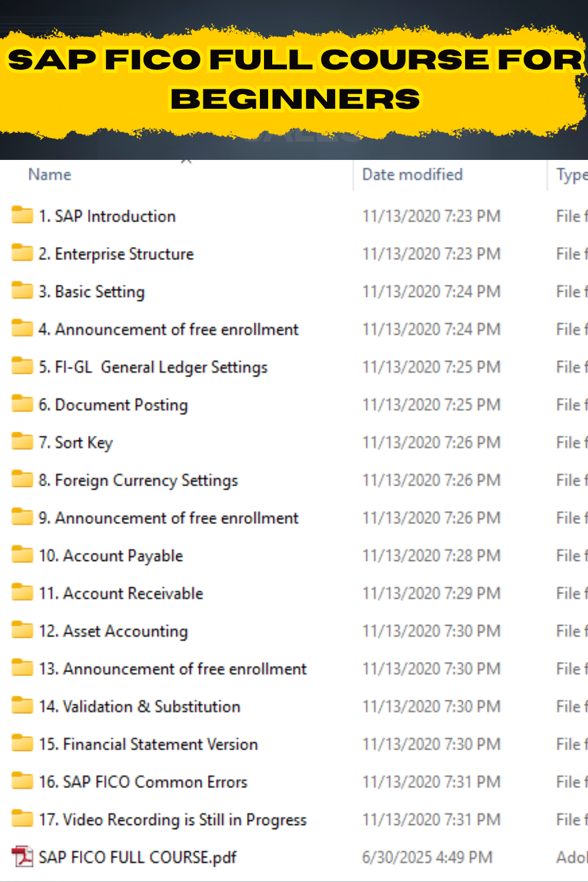Click the 7:29 PM date for Account Receivable
Image resolution: width=588 pixels, height=882 pixels.
tap(432, 593)
